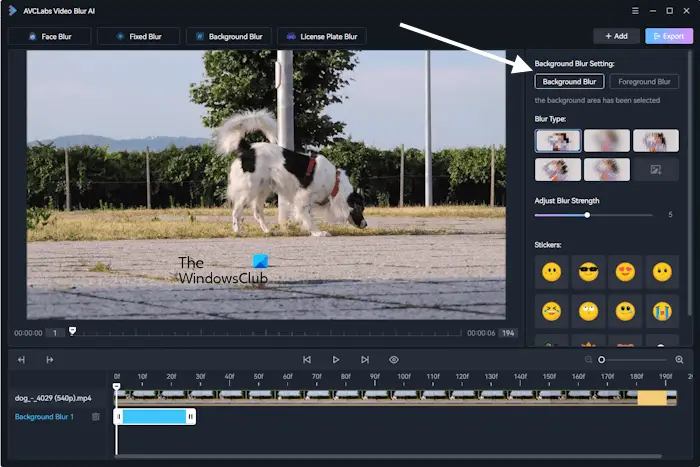The height and width of the screenshot is (467, 700).
Task: Delete the Background Blur 1 track
Action: (96, 416)
